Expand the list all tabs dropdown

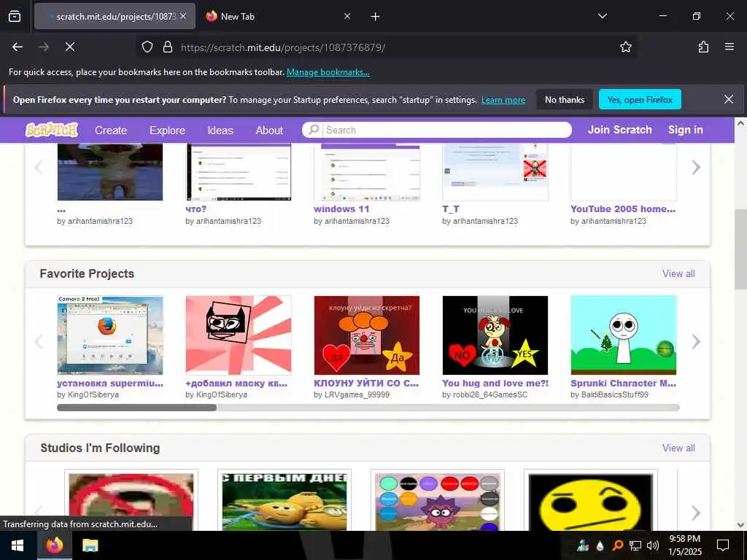click(x=603, y=16)
